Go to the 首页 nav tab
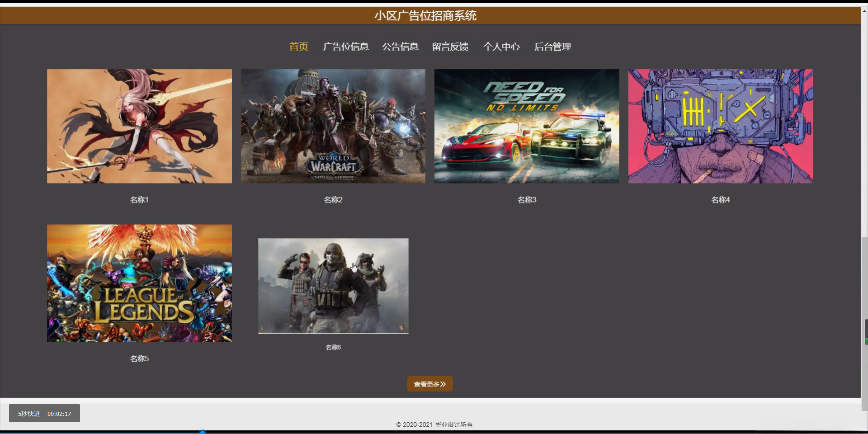 tap(298, 47)
